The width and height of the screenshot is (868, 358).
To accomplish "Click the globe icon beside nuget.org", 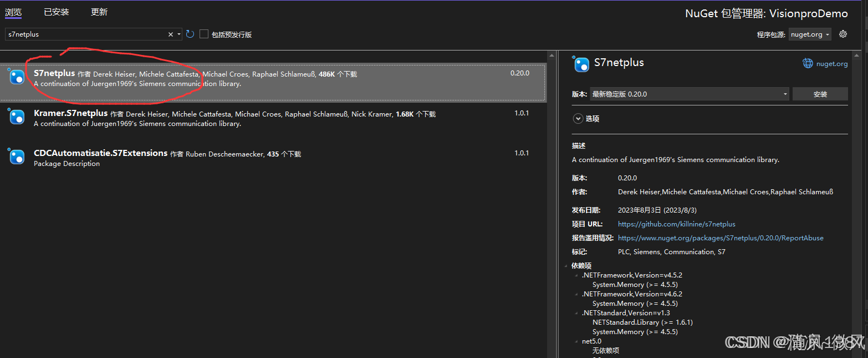I will pyautogui.click(x=808, y=63).
